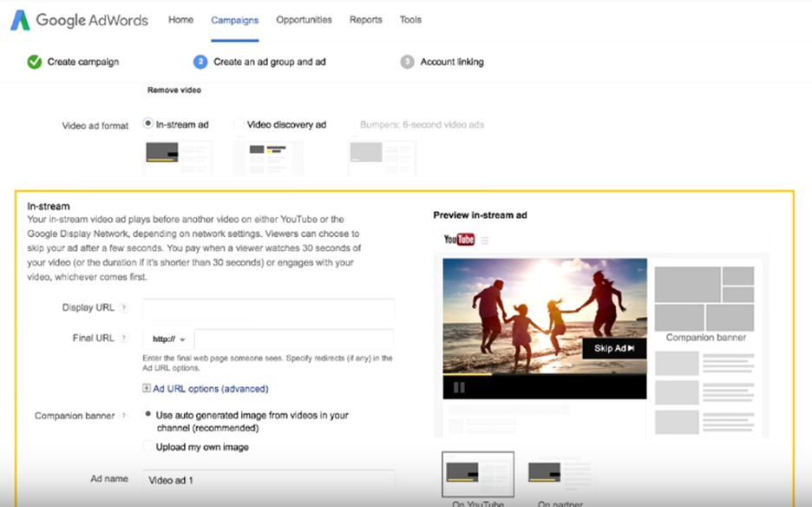Choose Upload my own image option

coord(147,446)
